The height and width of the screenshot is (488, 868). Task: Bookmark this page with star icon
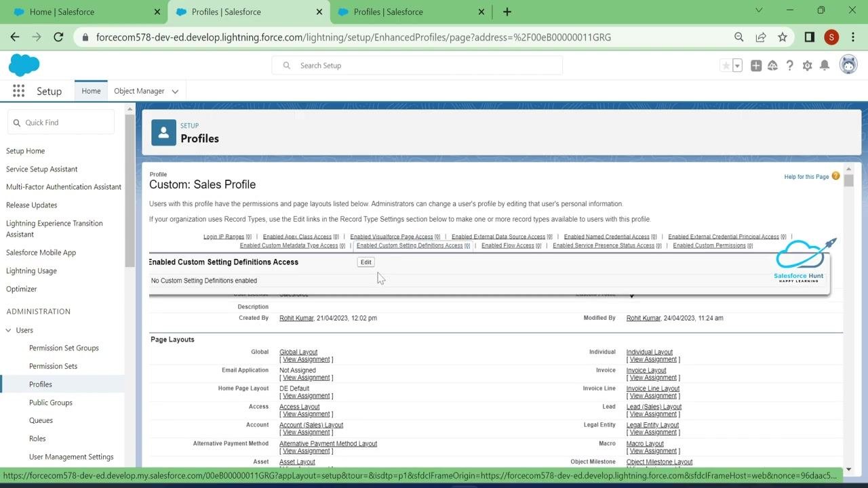click(783, 37)
